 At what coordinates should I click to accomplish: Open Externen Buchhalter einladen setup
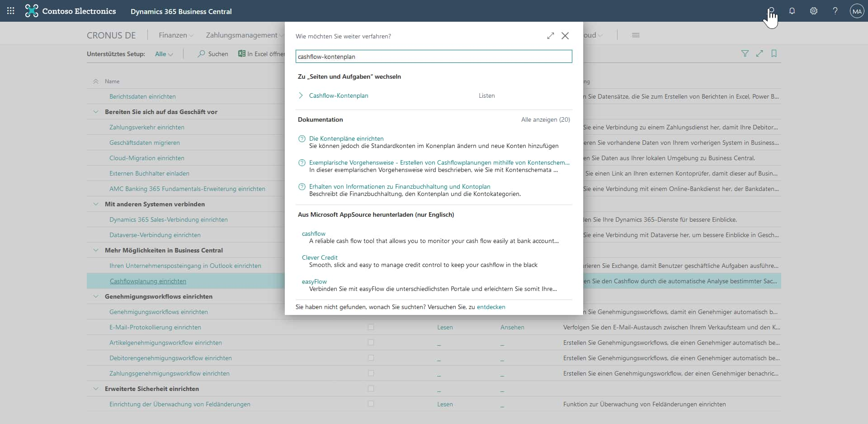click(149, 173)
